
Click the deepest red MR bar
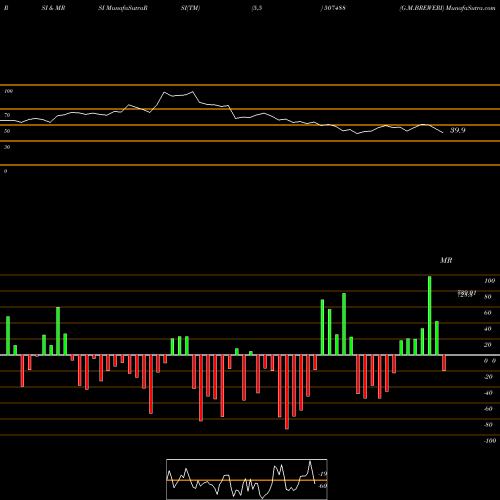click(x=287, y=392)
